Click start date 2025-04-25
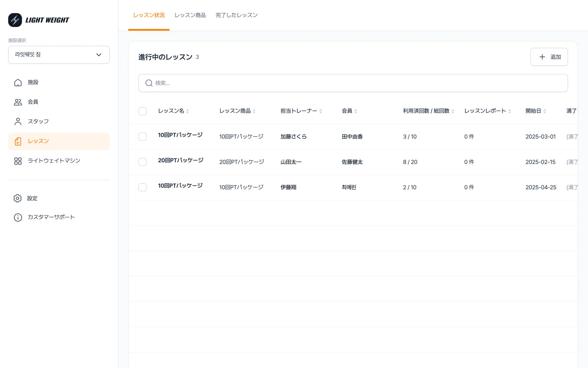This screenshot has height=368, width=588. pyautogui.click(x=541, y=187)
